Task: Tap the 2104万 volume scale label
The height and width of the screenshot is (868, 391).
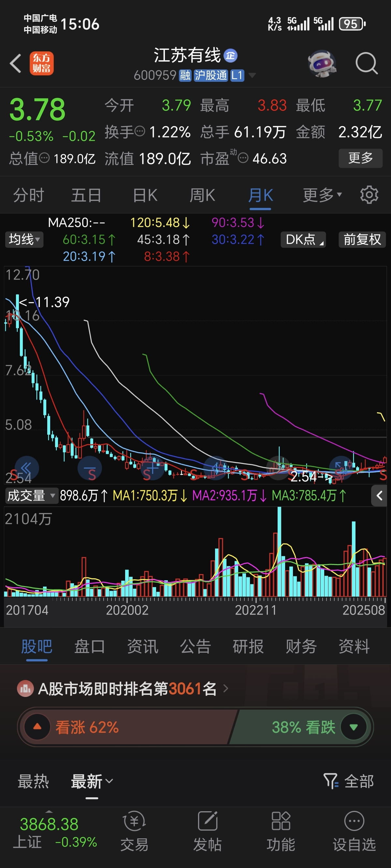Action: pos(28,519)
